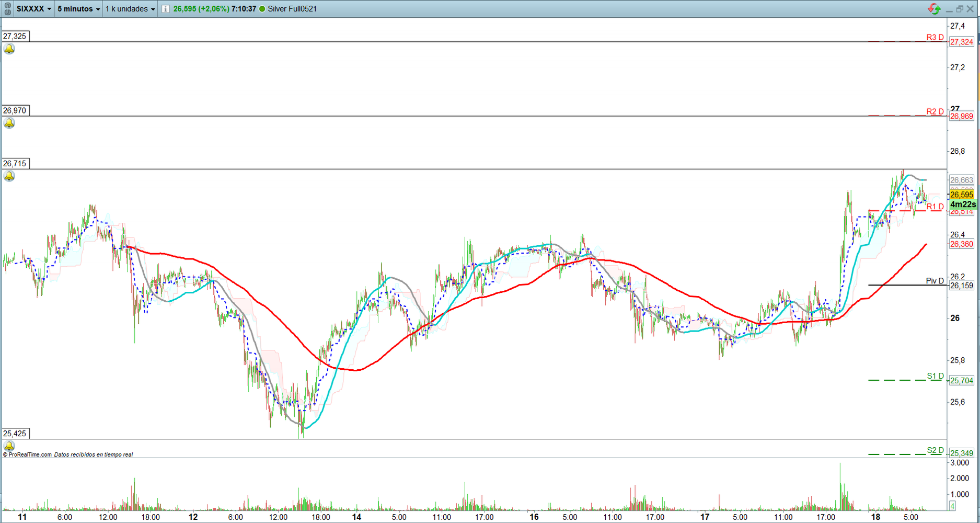The width and height of the screenshot is (980, 523).
Task: Click the ProRealTime.com copyright link
Action: pos(30,454)
